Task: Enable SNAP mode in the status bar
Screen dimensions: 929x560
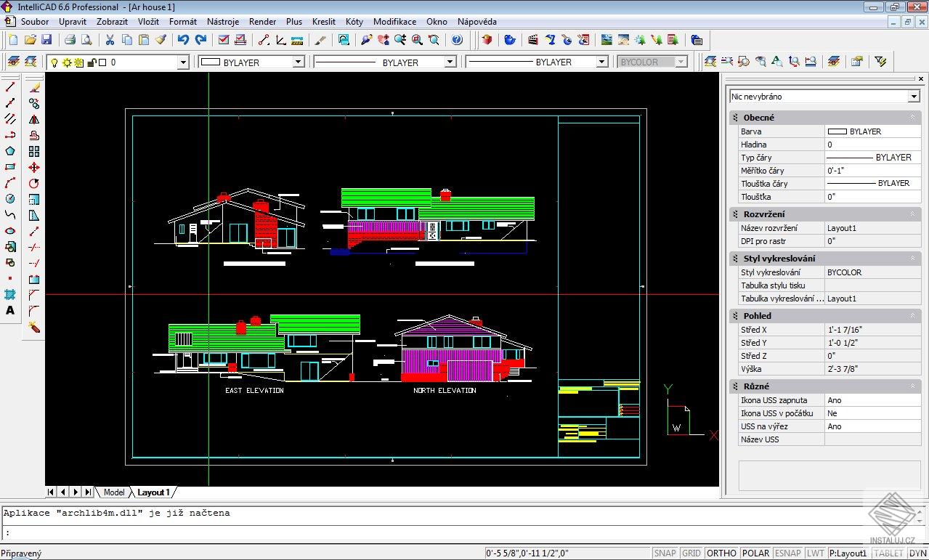Action: (665, 553)
